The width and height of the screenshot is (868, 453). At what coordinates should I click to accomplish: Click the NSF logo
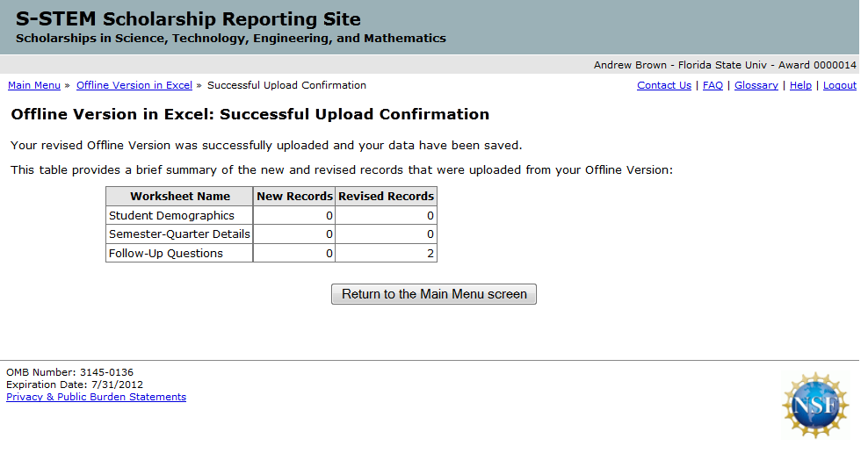coord(815,406)
